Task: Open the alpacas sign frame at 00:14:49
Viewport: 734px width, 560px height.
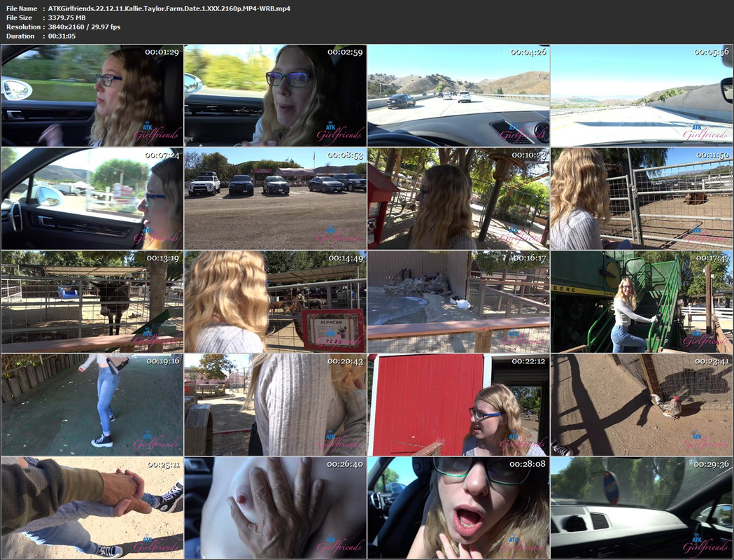Action: coord(275,302)
